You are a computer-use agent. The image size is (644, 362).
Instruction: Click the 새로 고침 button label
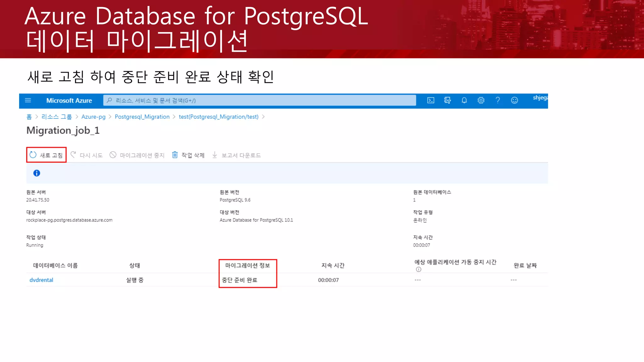pyautogui.click(x=51, y=155)
